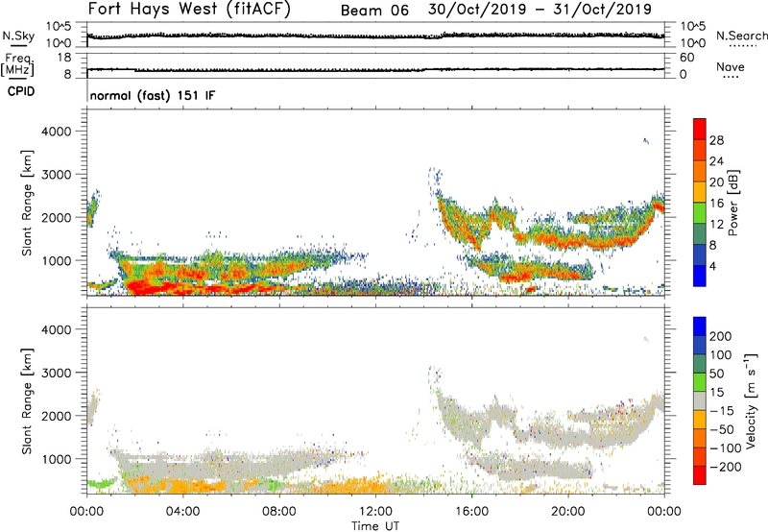768x532 pixels.
Task: Click the power color bar red segment
Action: (x=700, y=130)
